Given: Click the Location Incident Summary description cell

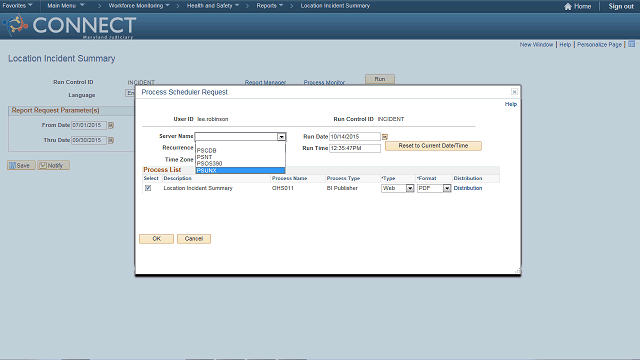Looking at the screenshot, I should 198,188.
